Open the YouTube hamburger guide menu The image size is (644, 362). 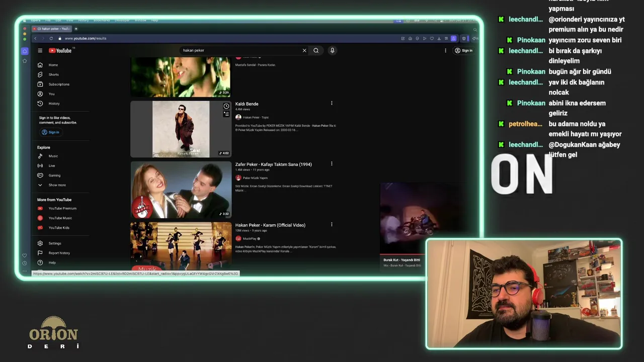point(40,50)
